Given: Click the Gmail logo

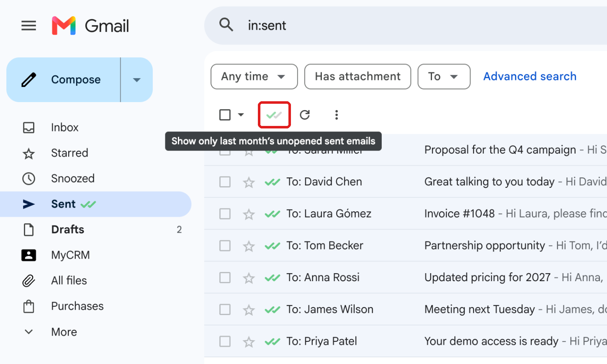Looking at the screenshot, I should [x=90, y=26].
